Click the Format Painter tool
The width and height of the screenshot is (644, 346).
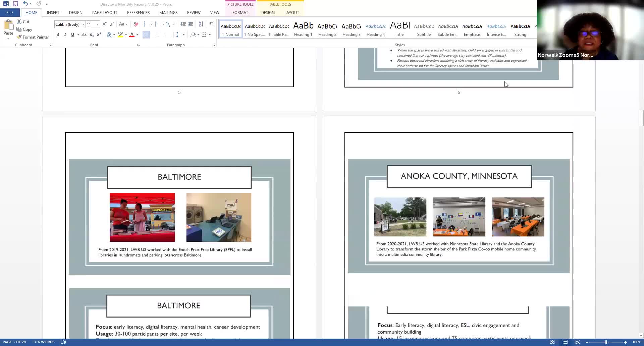[33, 37]
